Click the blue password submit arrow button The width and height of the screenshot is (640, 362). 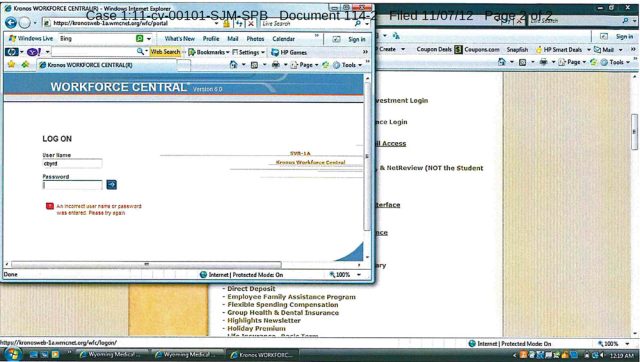(x=111, y=185)
